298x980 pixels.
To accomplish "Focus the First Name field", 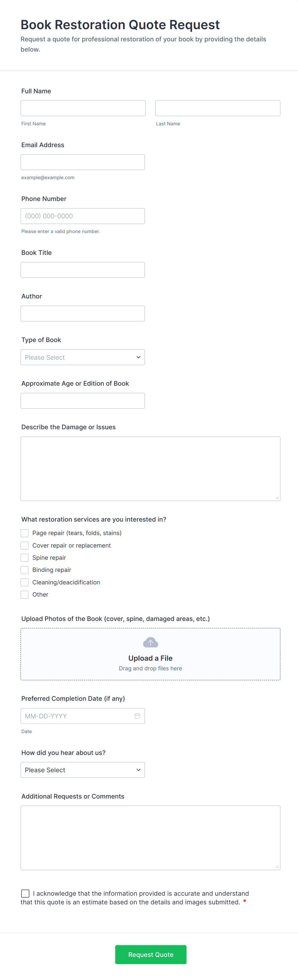I will [83, 108].
